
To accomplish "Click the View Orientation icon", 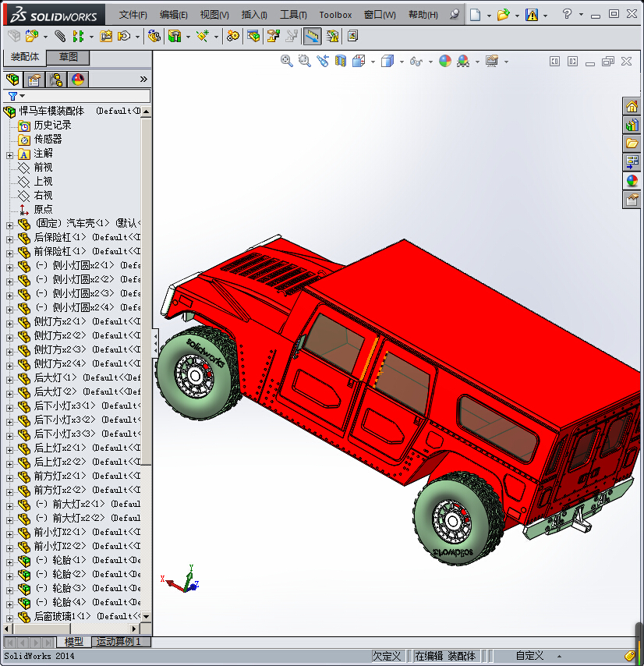I will (x=359, y=61).
